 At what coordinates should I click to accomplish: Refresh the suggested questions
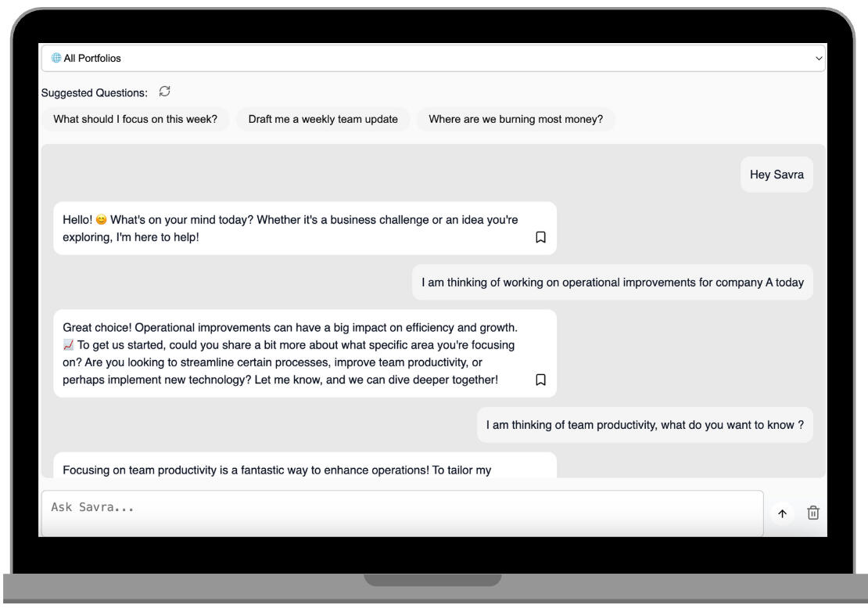point(164,92)
